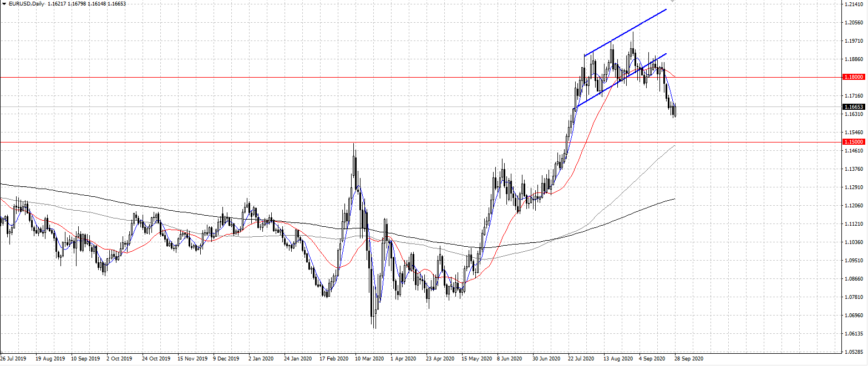This screenshot has width=868, height=366.
Task: Click the 26 Jul 2019 date label
Action: [x=14, y=359]
